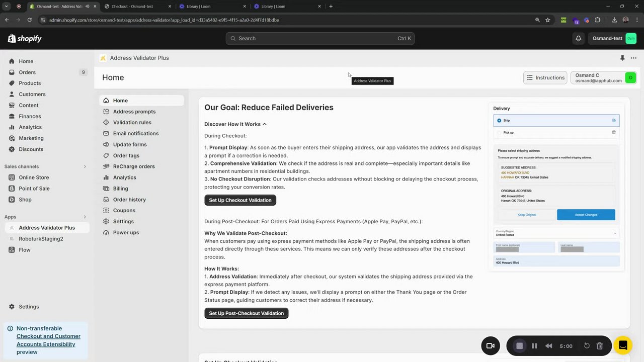This screenshot has width=644, height=362.
Task: Rewind the Loom recording
Action: click(549, 346)
